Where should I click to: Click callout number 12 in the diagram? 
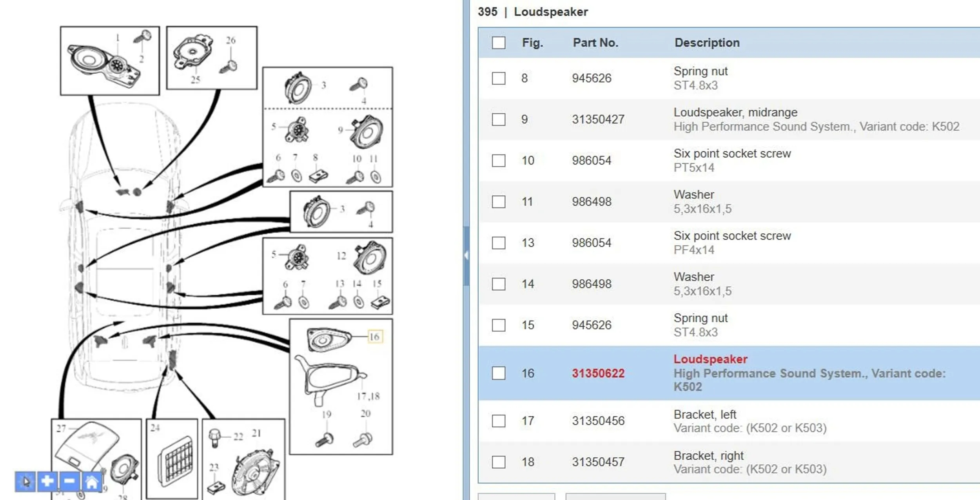pyautogui.click(x=341, y=256)
